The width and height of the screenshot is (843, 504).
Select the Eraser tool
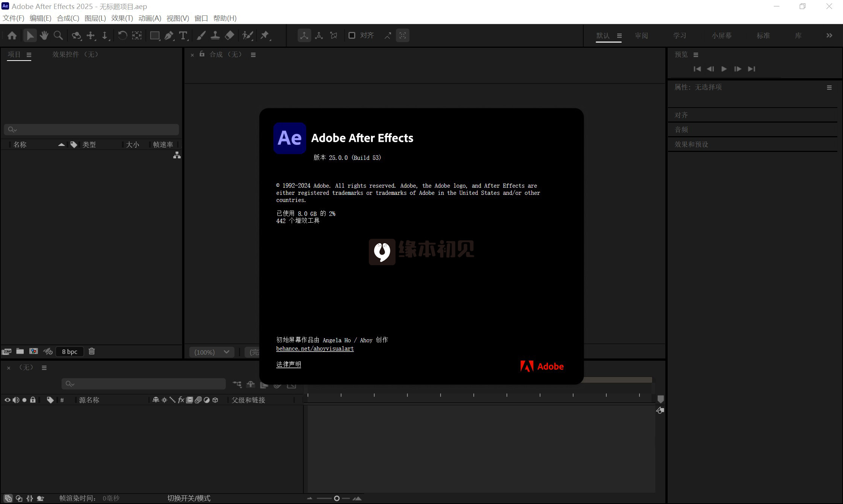point(229,35)
